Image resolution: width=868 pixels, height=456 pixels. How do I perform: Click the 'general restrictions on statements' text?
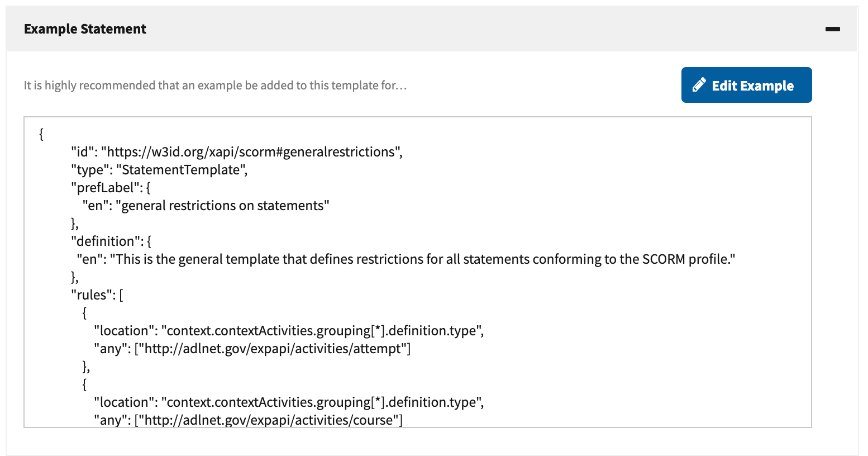(222, 206)
